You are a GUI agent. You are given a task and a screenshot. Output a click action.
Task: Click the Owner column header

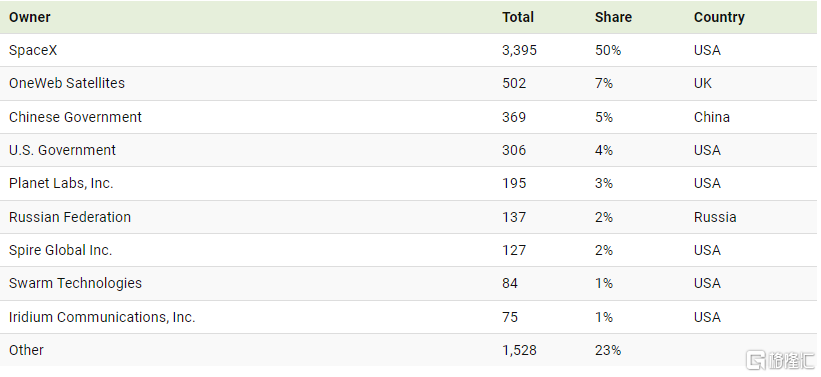point(29,17)
